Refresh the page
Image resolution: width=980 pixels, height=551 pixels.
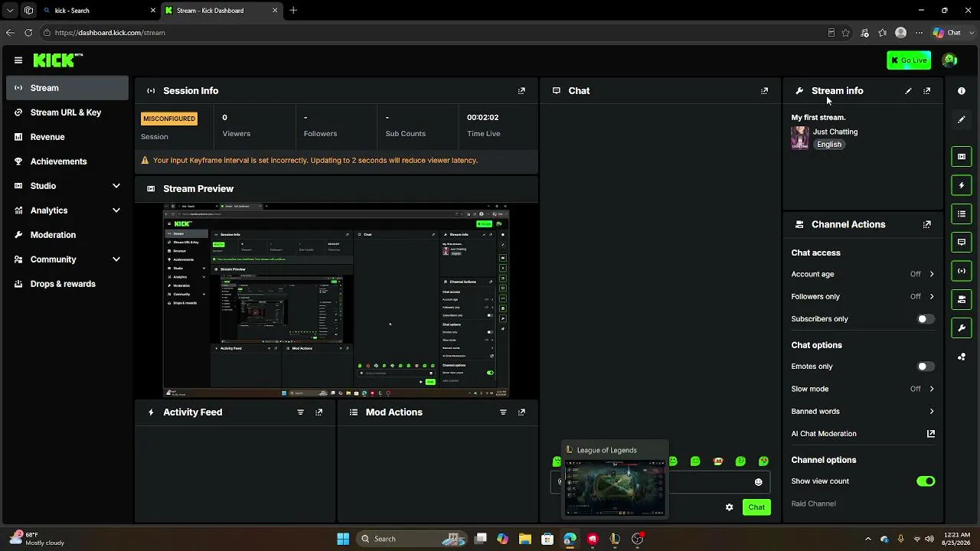coord(28,33)
